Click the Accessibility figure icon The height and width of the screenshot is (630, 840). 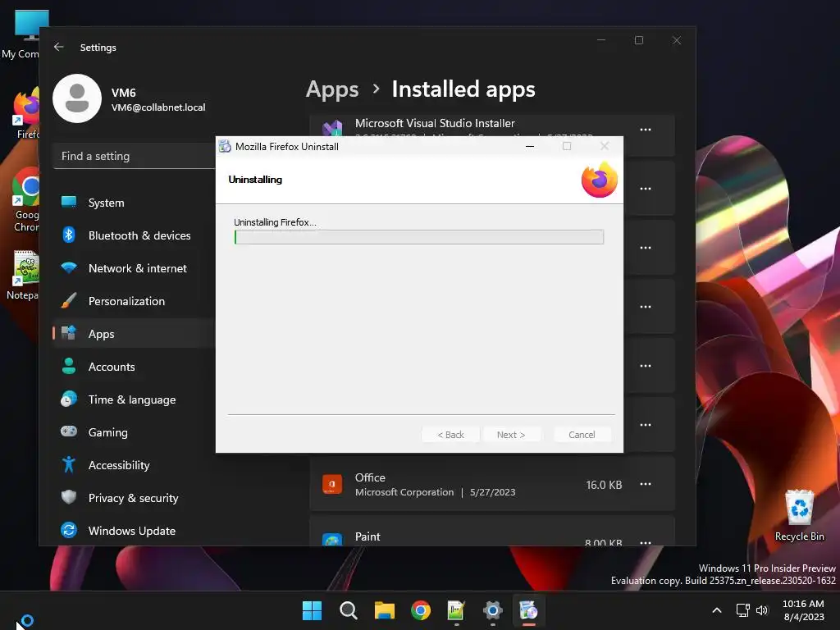tap(69, 464)
